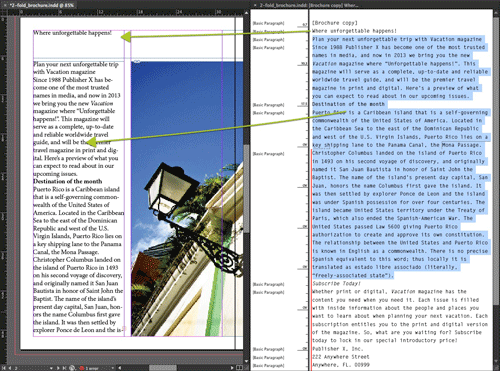The width and height of the screenshot is (500, 371).
Task: Click 'Plan your next unforgettable trip' text in layout
Action: [76, 64]
